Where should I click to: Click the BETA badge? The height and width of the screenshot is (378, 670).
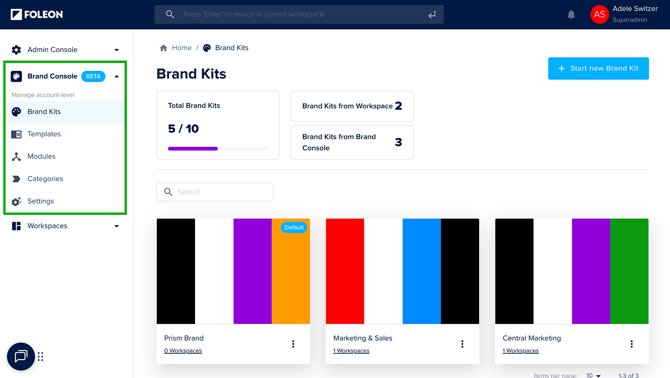tap(93, 76)
